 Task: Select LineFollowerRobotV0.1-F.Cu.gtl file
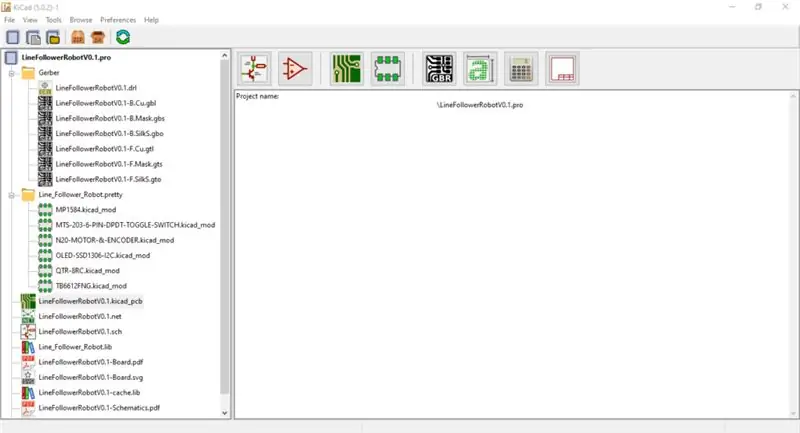105,149
